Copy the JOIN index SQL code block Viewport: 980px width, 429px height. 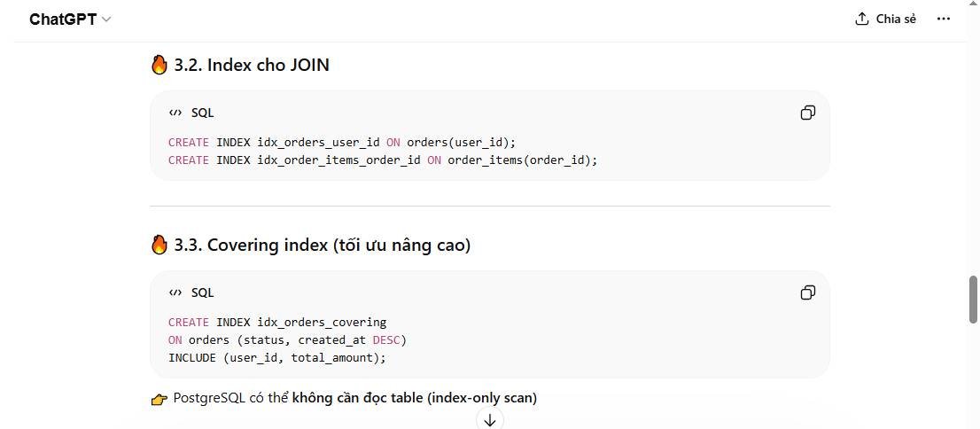point(807,113)
